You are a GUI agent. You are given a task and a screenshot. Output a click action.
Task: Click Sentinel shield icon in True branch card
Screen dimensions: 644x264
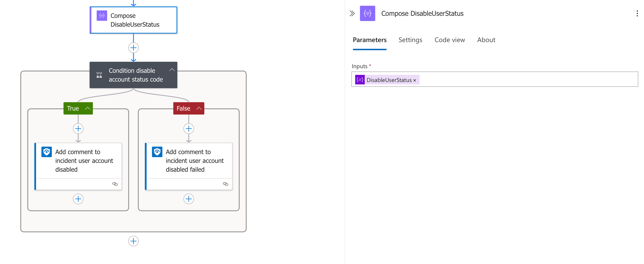click(47, 152)
